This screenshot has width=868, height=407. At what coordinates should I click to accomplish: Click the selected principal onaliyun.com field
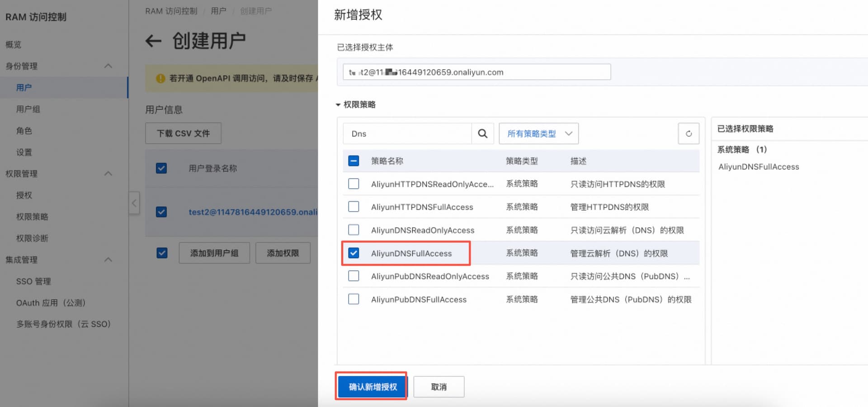tap(477, 72)
